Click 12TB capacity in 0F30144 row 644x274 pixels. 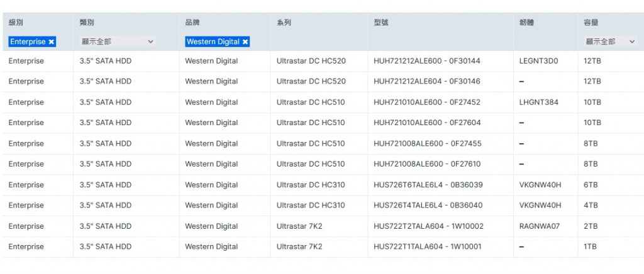pos(592,61)
